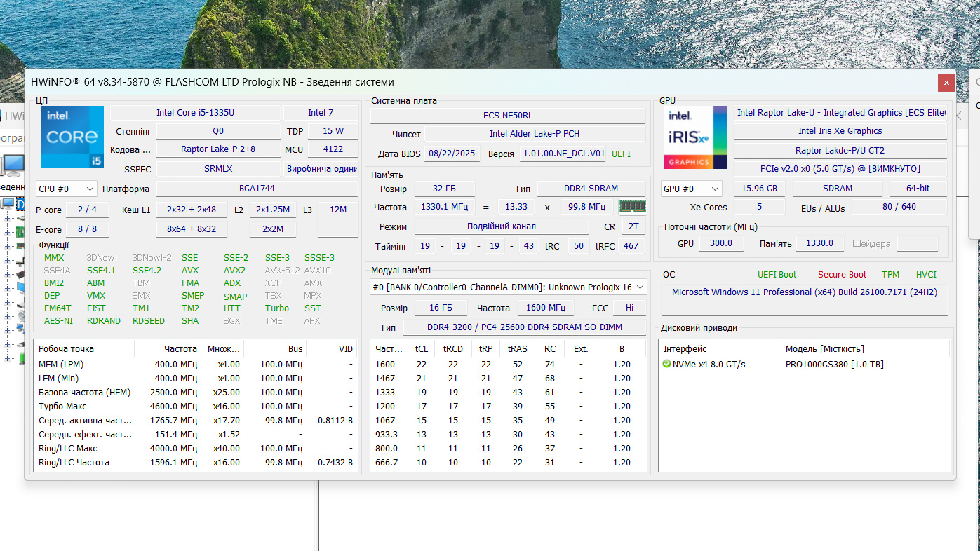
Task: Click the Intel Iris Xe Graphics logo
Action: pos(695,137)
